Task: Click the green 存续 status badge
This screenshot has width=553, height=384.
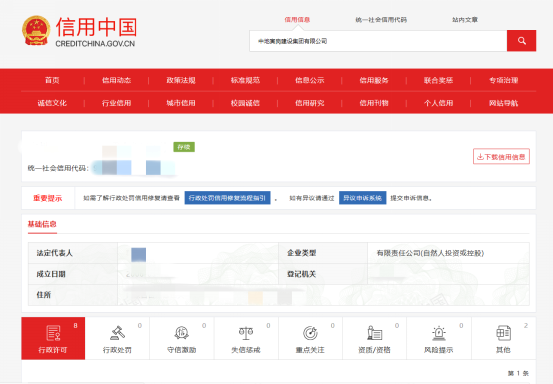Action: 184,147
